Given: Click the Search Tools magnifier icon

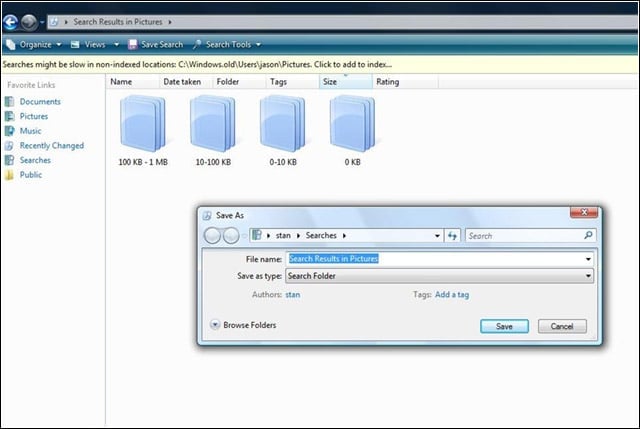Looking at the screenshot, I should pyautogui.click(x=197, y=44).
